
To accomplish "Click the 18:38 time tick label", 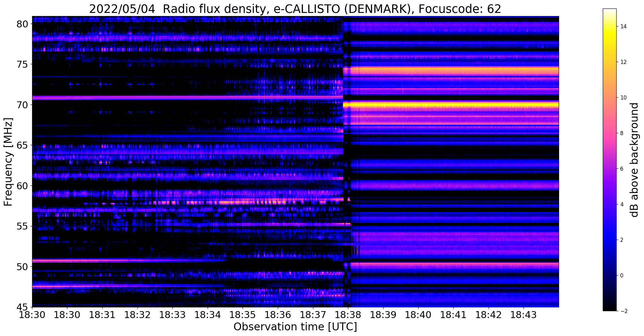I will coord(348,315).
